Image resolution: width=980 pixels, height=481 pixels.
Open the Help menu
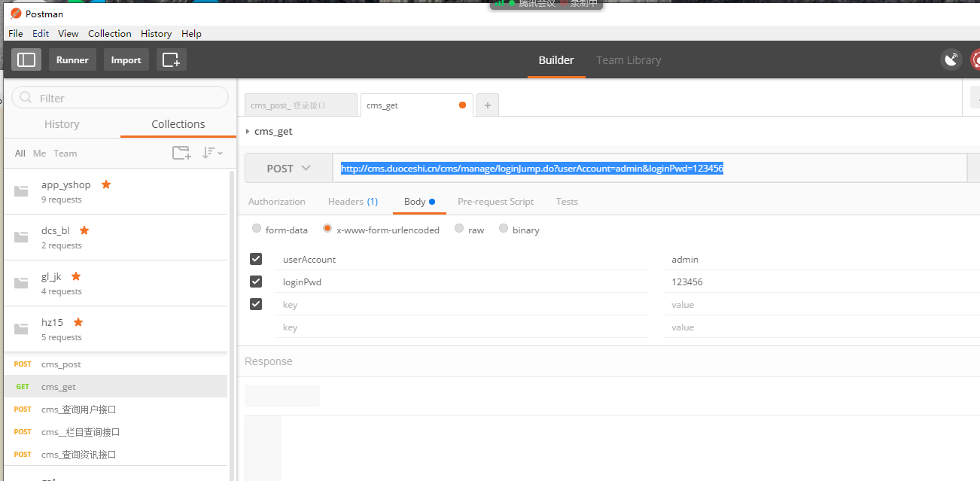[x=192, y=33]
